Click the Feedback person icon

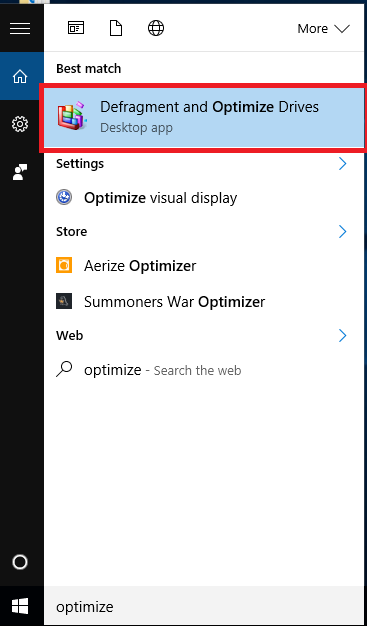point(20,172)
